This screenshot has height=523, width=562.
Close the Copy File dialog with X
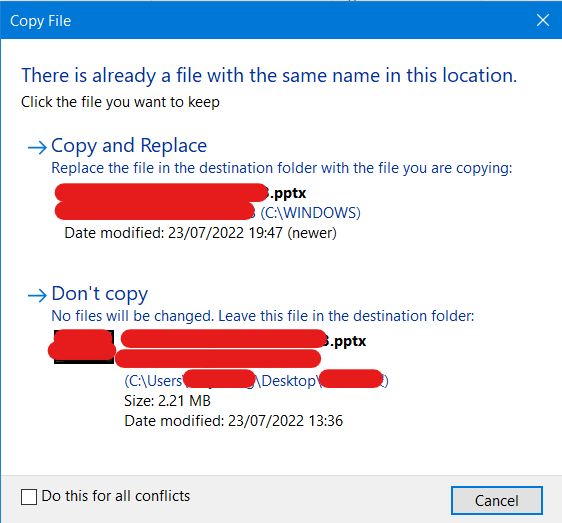tap(543, 20)
